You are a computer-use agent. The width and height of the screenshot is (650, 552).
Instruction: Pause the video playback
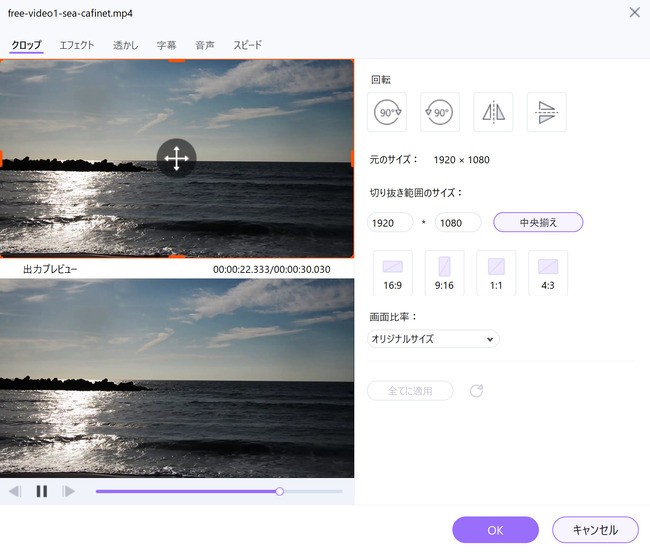tap(41, 491)
